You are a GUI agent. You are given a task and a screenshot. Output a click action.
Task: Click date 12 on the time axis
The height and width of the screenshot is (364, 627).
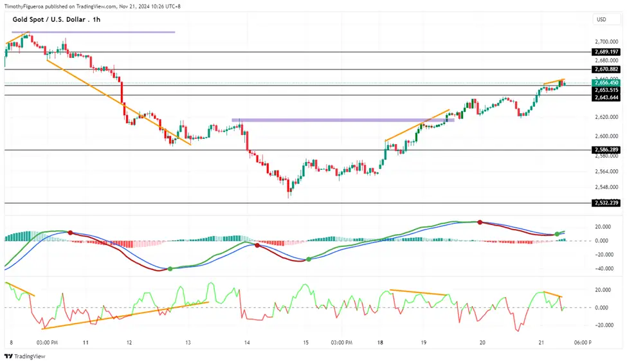coord(129,342)
